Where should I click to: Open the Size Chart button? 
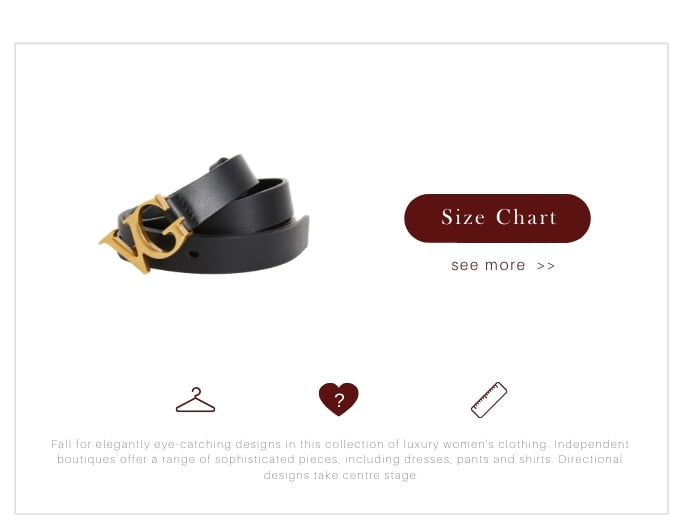click(497, 218)
